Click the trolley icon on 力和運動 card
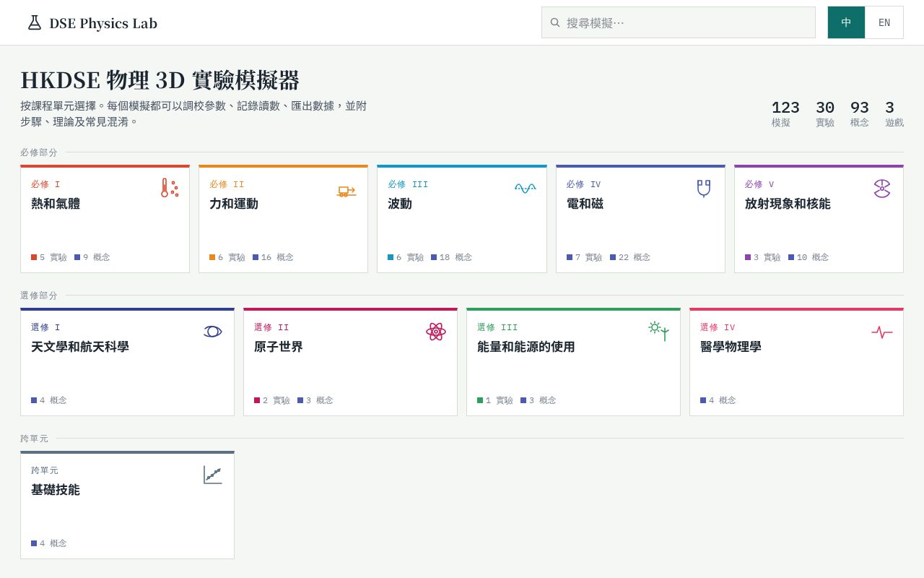The height and width of the screenshot is (578, 924). coord(346,191)
